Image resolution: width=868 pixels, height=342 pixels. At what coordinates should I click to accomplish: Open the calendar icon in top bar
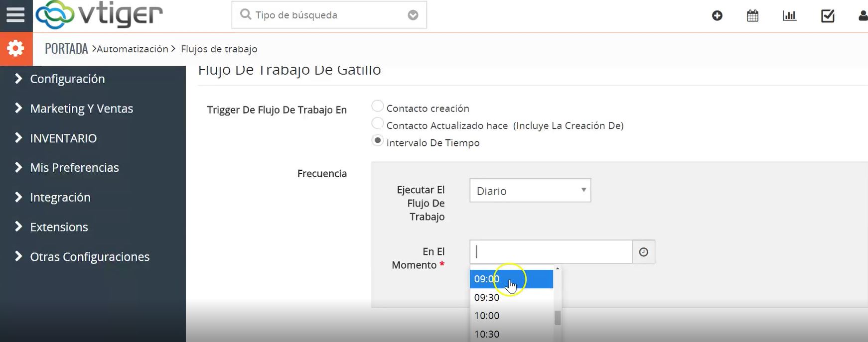click(x=752, y=15)
